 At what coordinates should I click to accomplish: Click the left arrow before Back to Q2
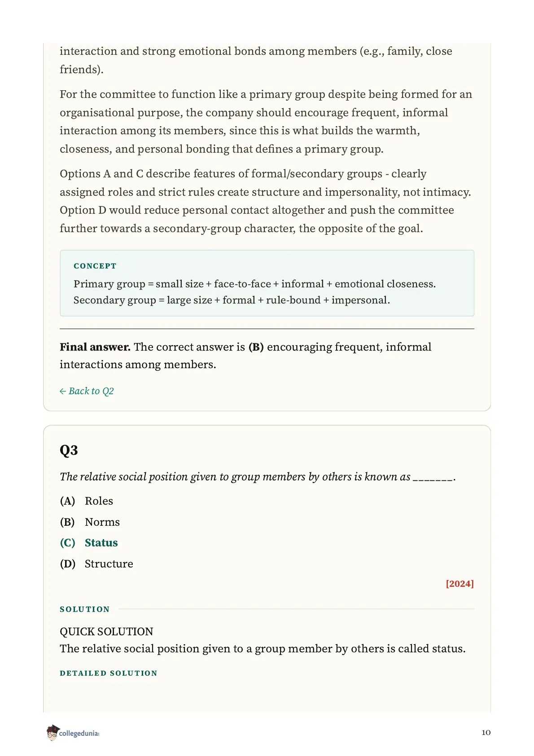(x=63, y=391)
